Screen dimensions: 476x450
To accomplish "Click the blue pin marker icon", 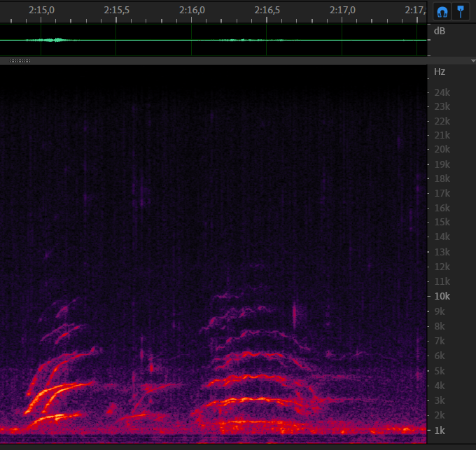I will point(461,10).
